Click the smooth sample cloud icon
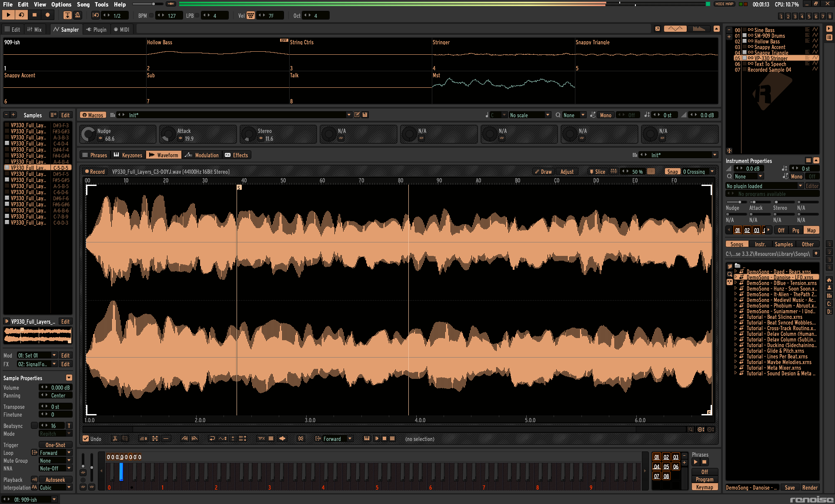The height and width of the screenshot is (504, 835). click(282, 439)
